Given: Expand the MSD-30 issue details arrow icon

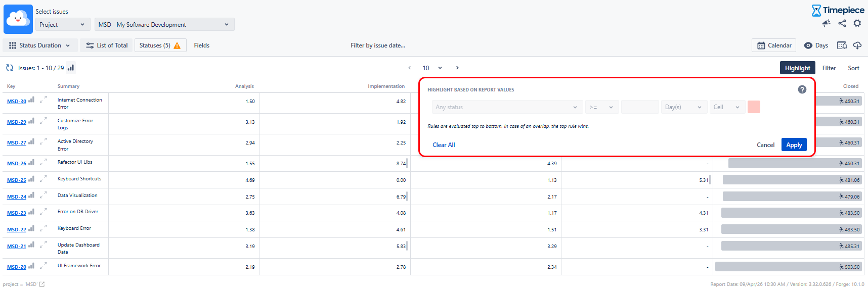Looking at the screenshot, I should pyautogui.click(x=44, y=100).
